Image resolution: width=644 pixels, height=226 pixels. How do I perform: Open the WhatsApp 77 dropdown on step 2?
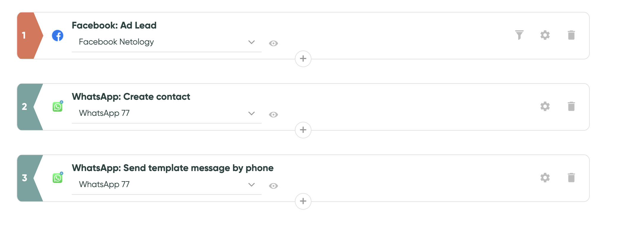(252, 113)
